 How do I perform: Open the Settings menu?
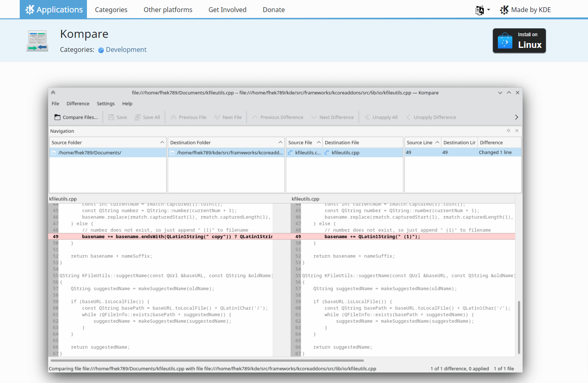tap(105, 103)
